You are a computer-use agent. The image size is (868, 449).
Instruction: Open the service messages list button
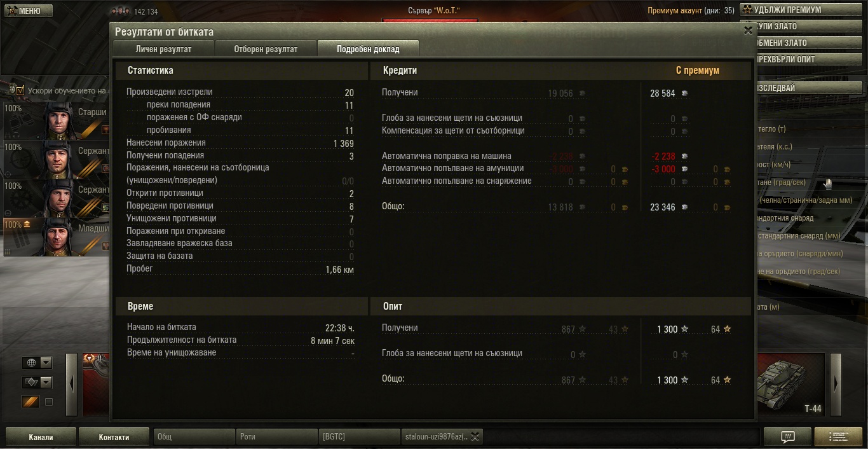838,437
